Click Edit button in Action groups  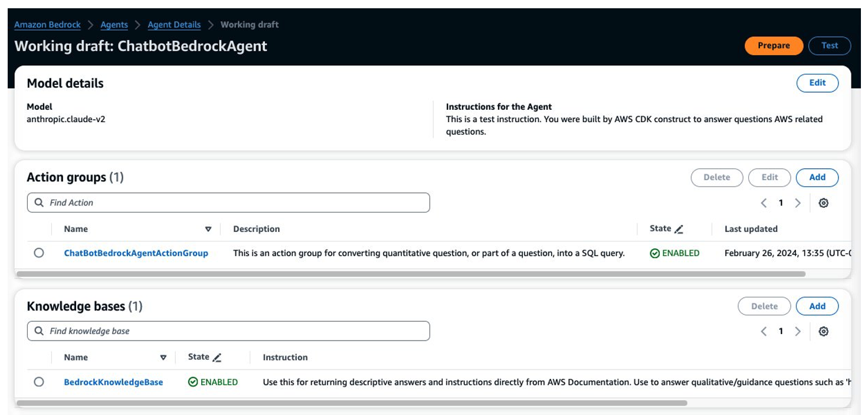coord(769,177)
